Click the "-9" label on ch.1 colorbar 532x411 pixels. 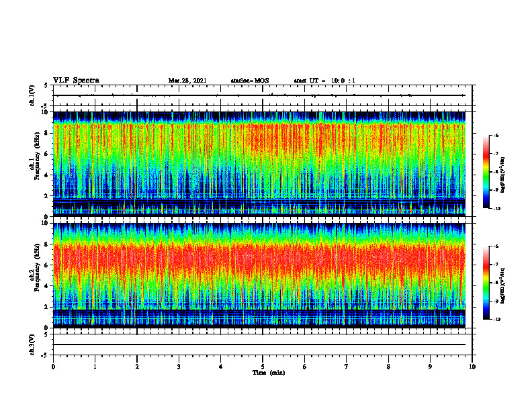click(x=496, y=190)
